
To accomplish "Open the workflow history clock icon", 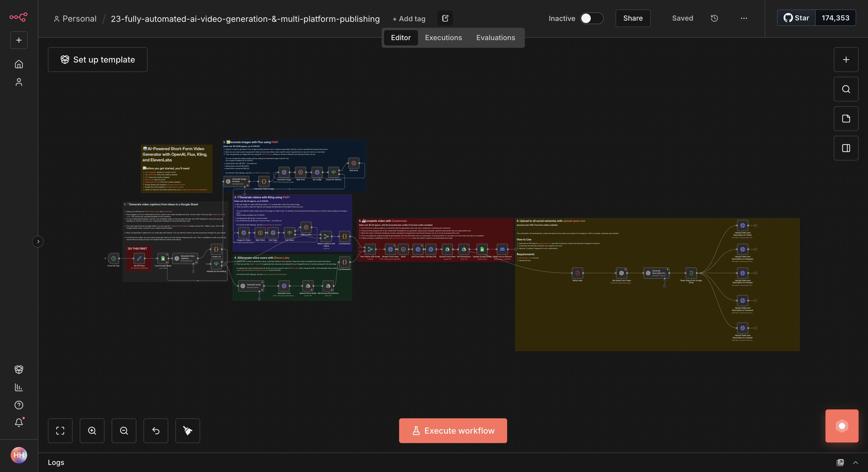I will [x=714, y=18].
